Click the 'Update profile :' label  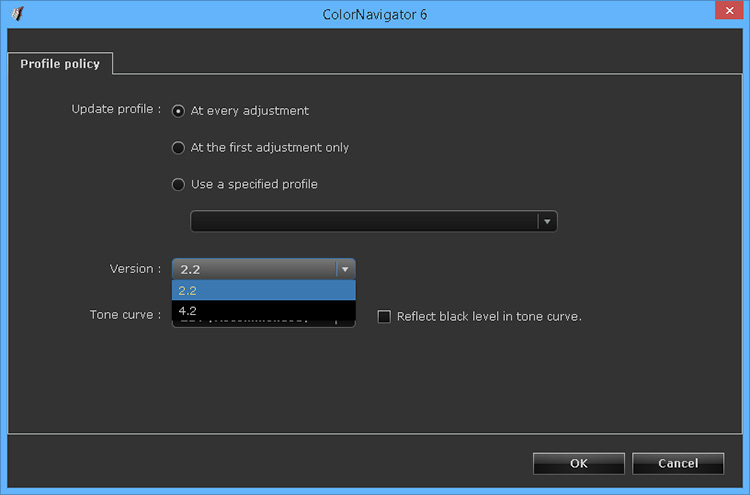pos(116,109)
